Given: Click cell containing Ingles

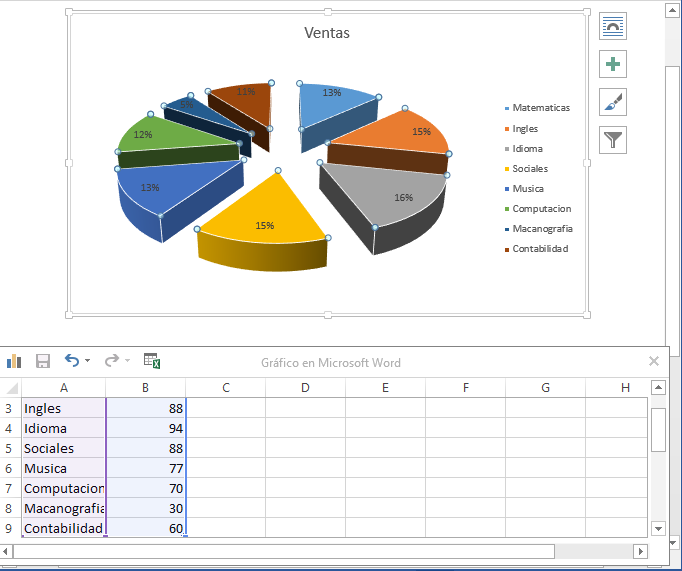Looking at the screenshot, I should 64,408.
